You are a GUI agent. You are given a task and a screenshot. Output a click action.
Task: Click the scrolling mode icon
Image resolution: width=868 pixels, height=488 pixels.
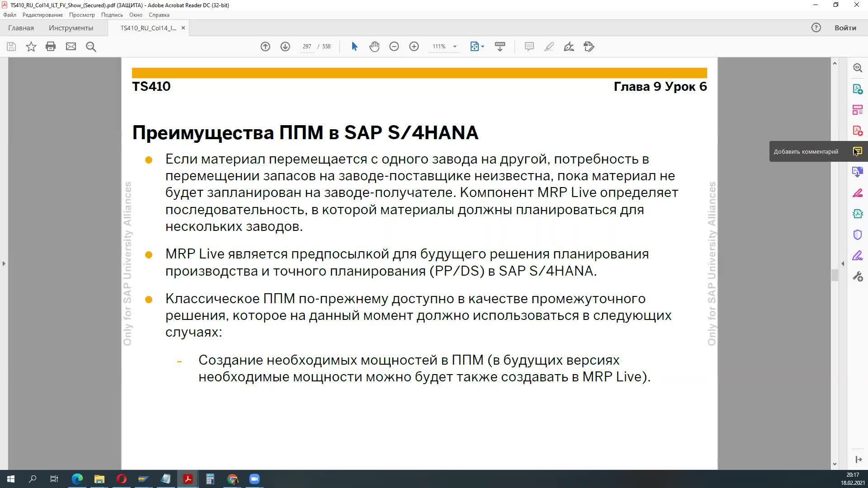pyautogui.click(x=500, y=47)
